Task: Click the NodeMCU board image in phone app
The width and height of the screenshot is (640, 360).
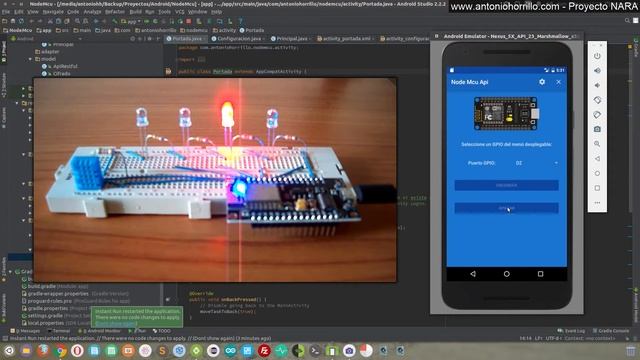Action: 507,113
